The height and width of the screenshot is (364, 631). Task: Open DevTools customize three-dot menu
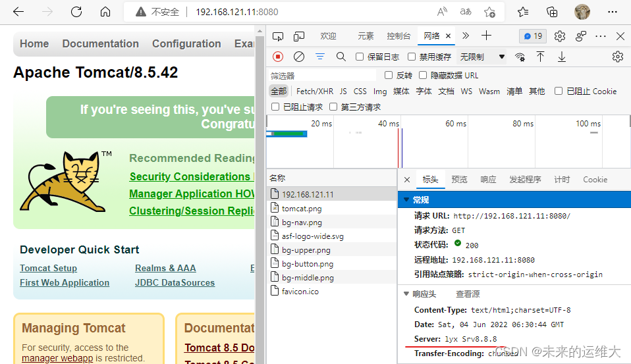point(601,36)
